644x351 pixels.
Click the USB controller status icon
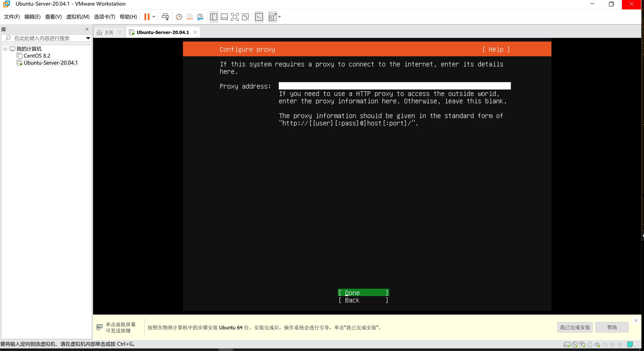tap(605, 345)
